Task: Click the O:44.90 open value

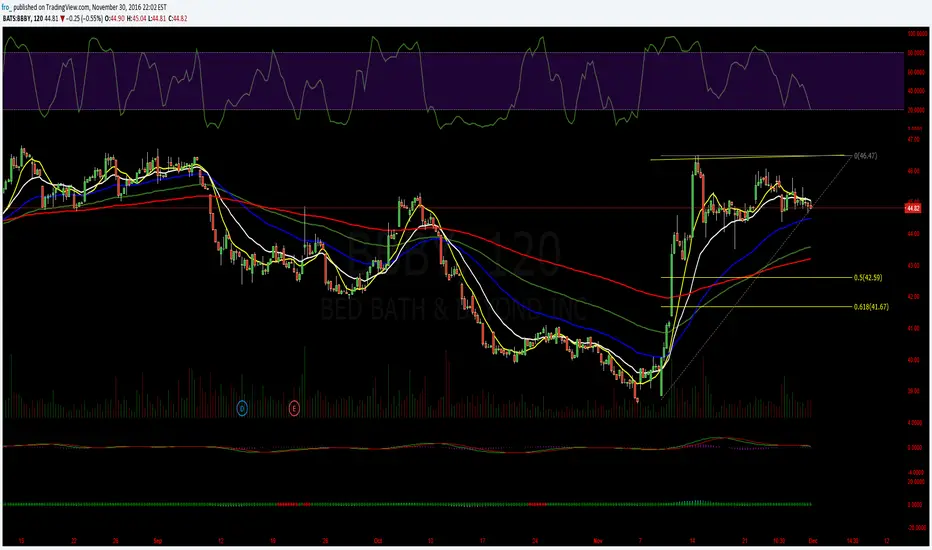Action: (115, 18)
